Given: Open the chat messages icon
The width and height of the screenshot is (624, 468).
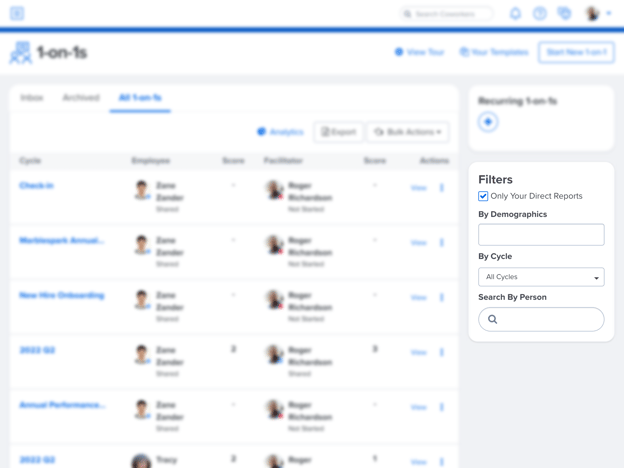Looking at the screenshot, I should tap(564, 14).
